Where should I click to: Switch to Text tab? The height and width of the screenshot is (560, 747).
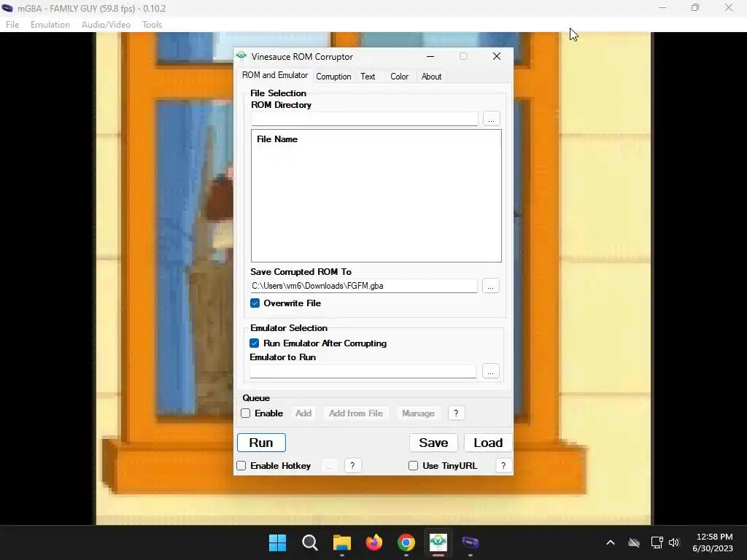pos(368,77)
